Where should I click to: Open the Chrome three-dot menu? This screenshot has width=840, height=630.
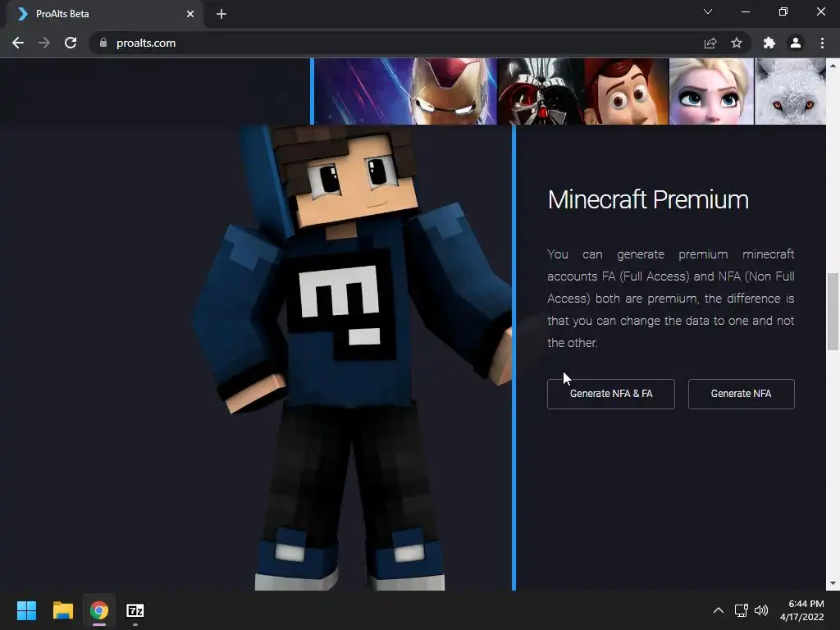[822, 43]
